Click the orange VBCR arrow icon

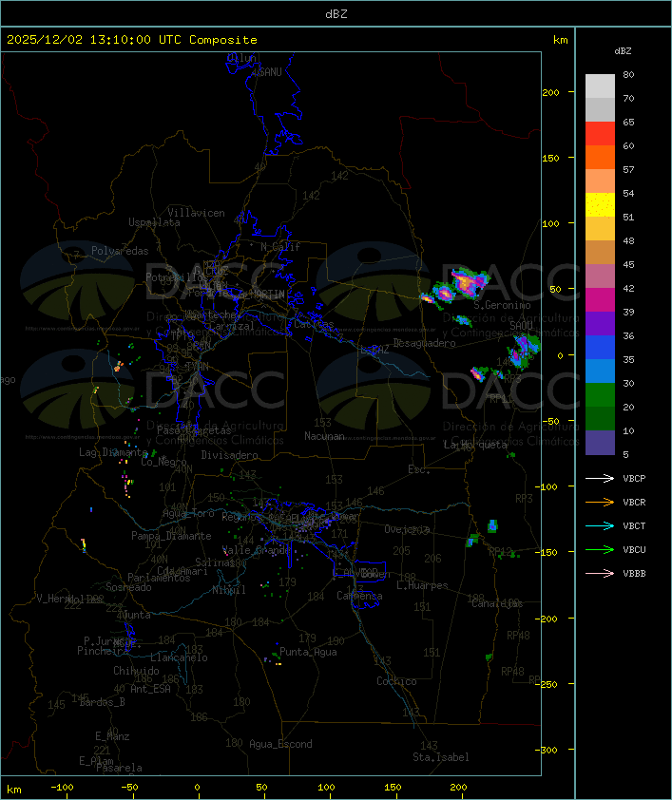(x=600, y=502)
